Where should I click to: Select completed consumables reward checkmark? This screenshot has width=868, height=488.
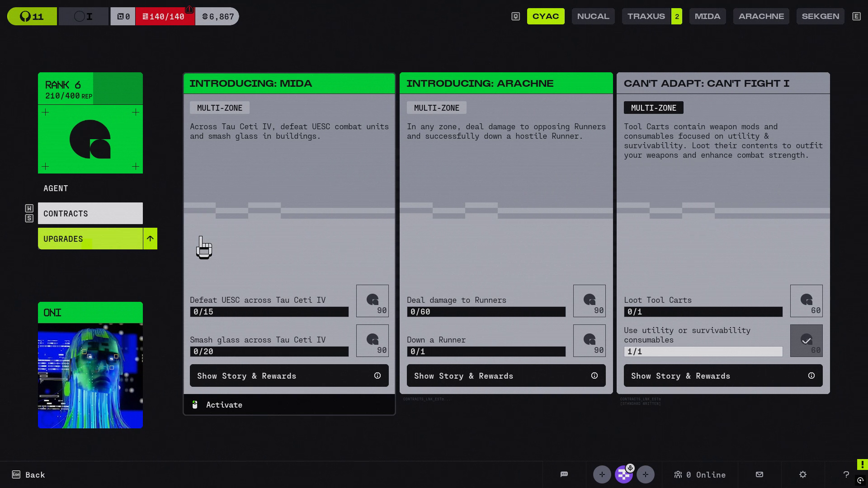coord(806,341)
